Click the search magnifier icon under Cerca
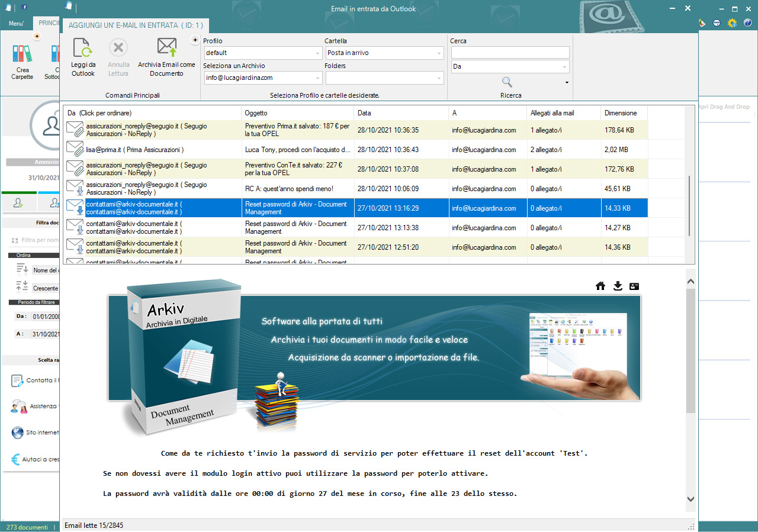The height and width of the screenshot is (532, 758). 507,82
